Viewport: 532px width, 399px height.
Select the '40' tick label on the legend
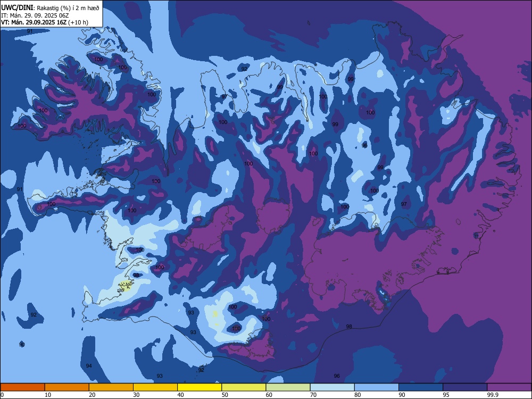click(x=181, y=395)
